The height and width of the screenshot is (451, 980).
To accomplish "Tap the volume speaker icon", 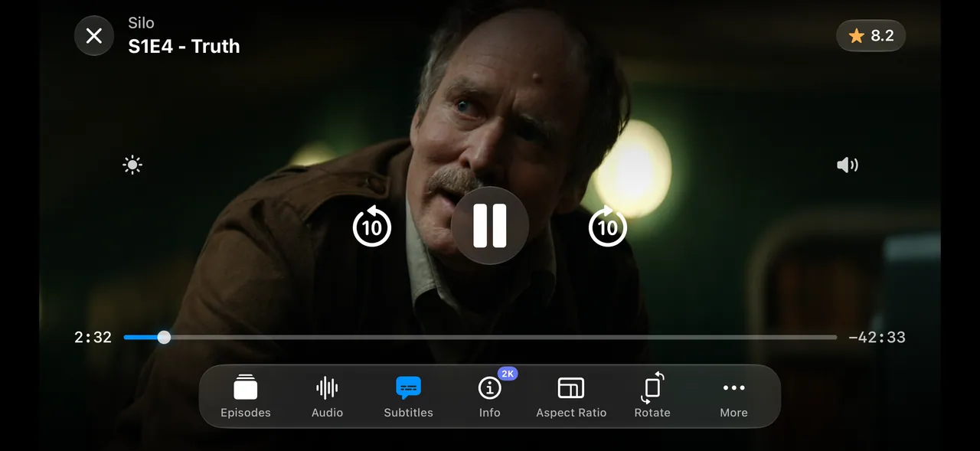I will point(847,165).
